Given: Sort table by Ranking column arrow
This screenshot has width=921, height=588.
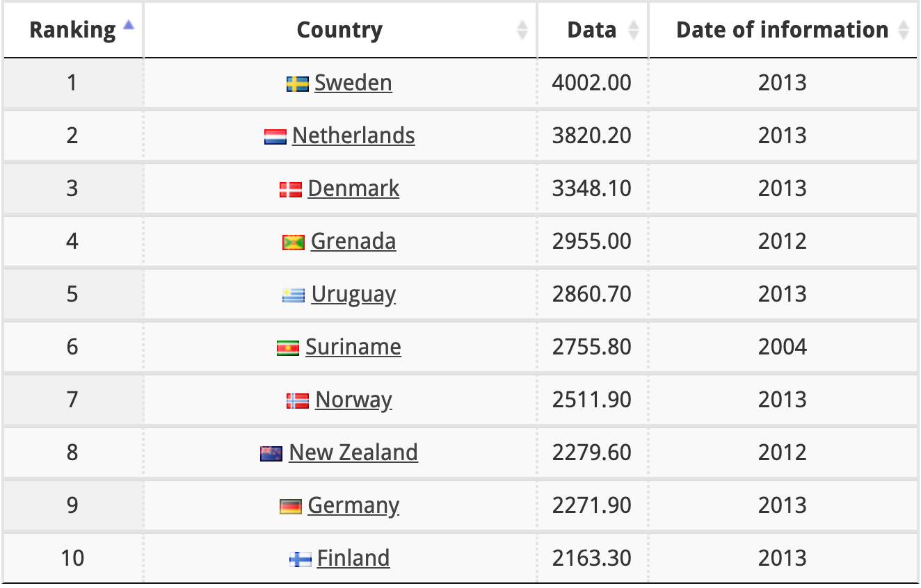Looking at the screenshot, I should 128,25.
